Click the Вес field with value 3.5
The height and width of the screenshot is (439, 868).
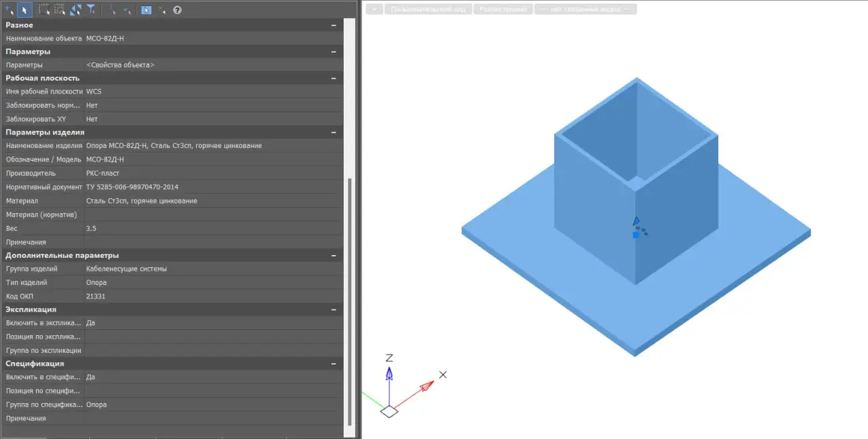click(210, 229)
